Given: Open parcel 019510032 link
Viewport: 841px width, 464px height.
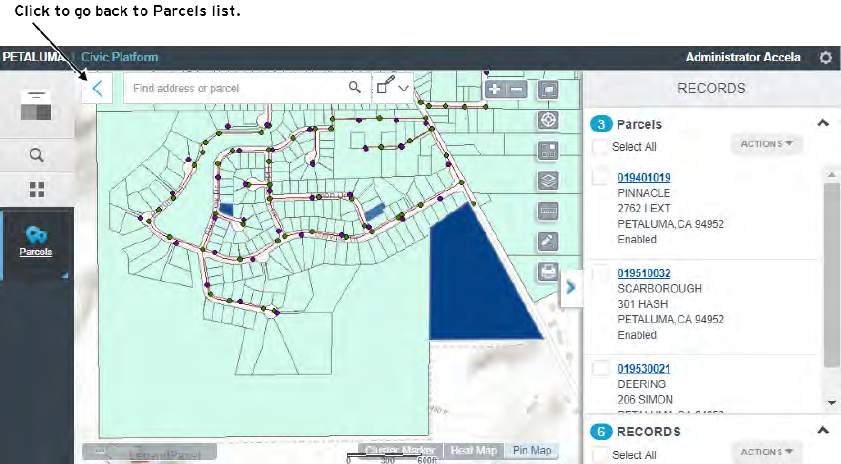Looking at the screenshot, I should pos(644,273).
